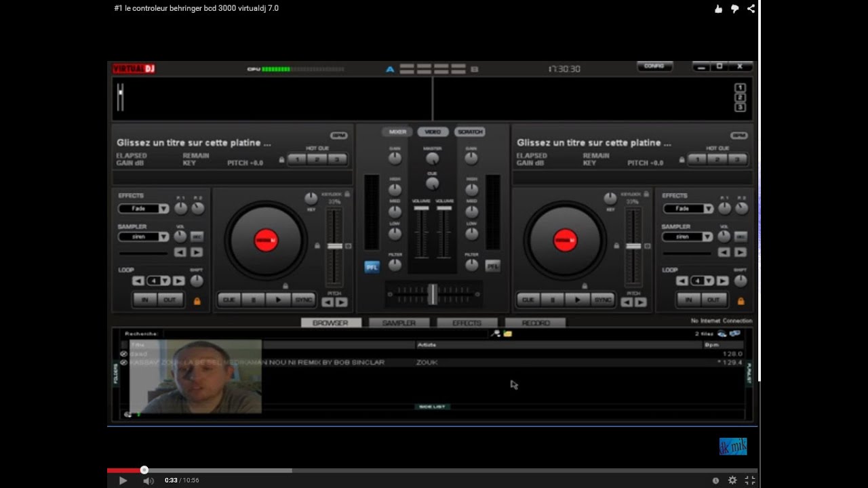The height and width of the screenshot is (488, 868).
Task: Dislike the video with thumbs down
Action: tap(734, 9)
